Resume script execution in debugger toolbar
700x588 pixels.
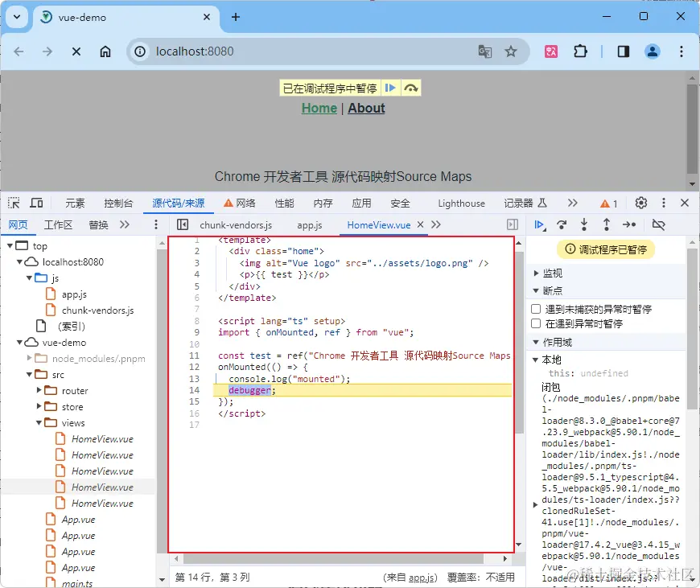539,224
